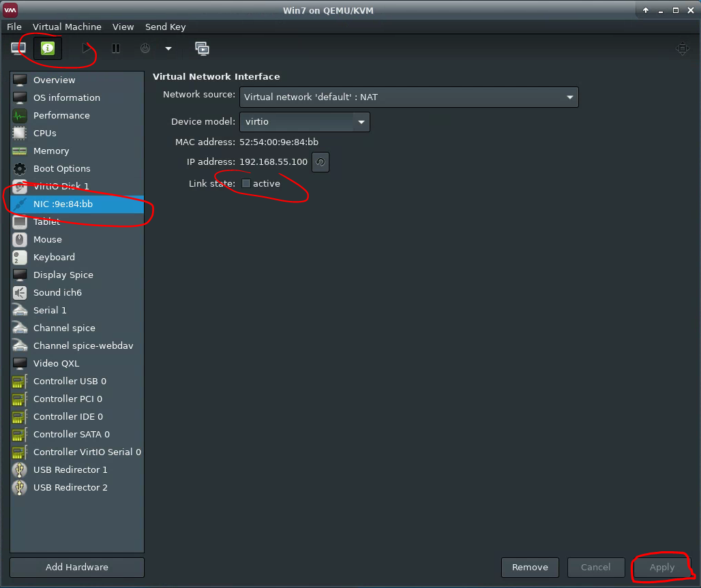This screenshot has width=701, height=588.
Task: Pause the virtual machine
Action: click(116, 48)
